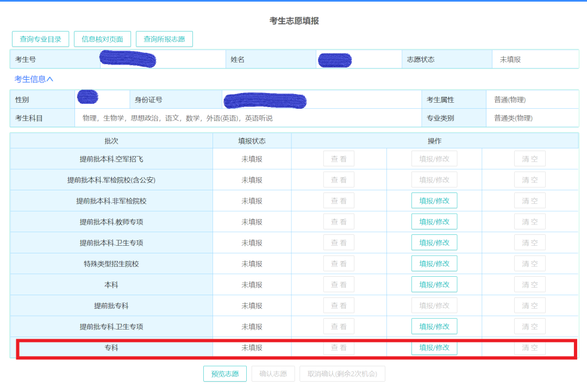The image size is (587, 392).
Task: Click 查看 for 提前批本科.空军招飞
Action: pos(339,159)
